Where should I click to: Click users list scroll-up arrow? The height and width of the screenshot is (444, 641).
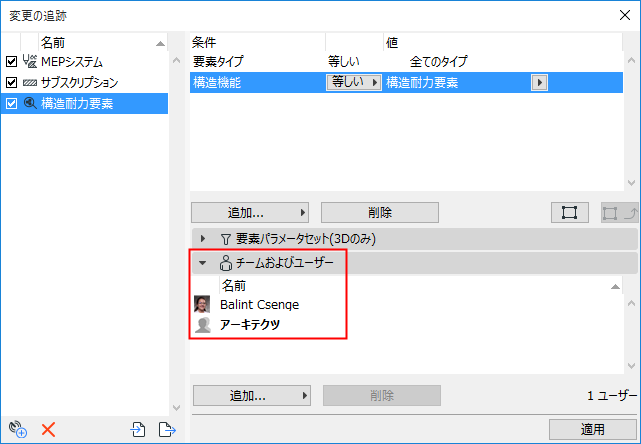point(631,303)
